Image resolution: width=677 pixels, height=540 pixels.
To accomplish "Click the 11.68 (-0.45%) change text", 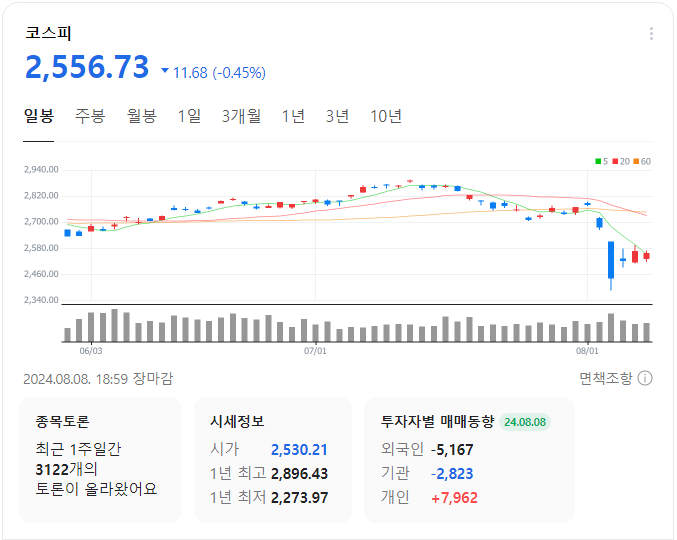I will [x=219, y=73].
